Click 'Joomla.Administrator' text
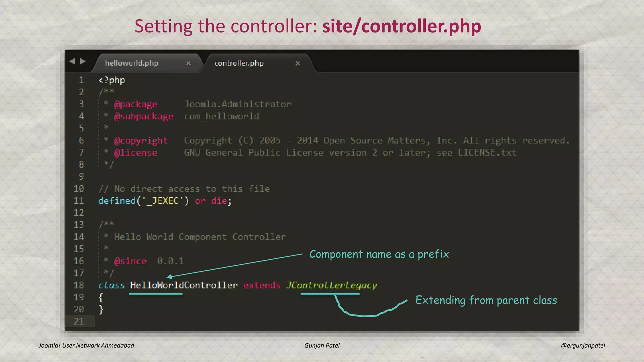 [x=238, y=104]
